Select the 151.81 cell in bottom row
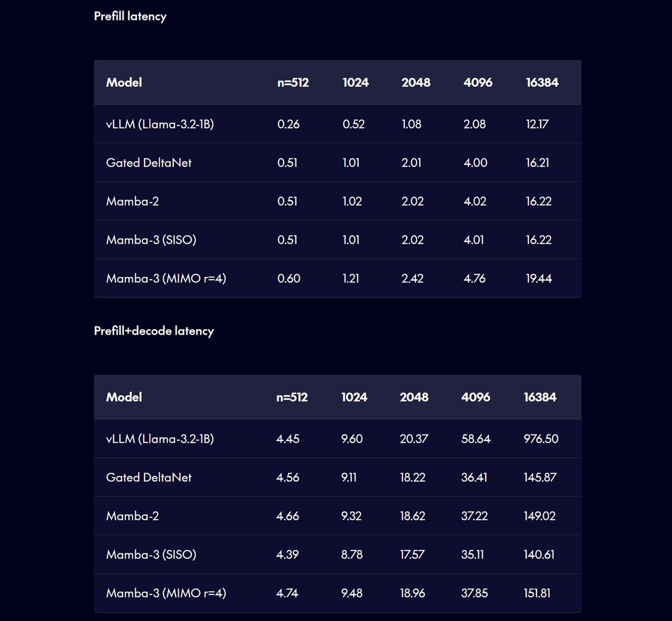 (x=537, y=593)
